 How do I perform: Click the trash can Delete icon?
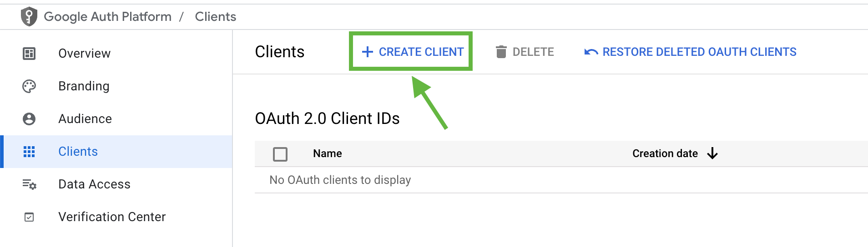pyautogui.click(x=501, y=52)
